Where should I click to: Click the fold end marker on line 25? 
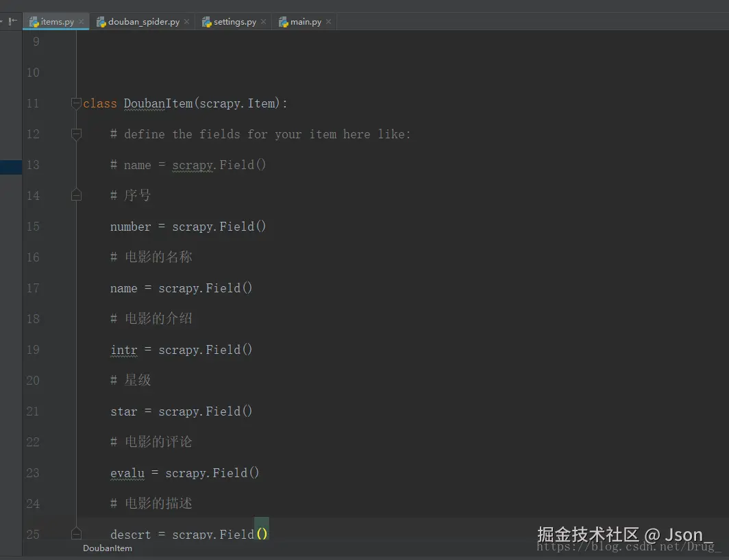pyautogui.click(x=76, y=533)
